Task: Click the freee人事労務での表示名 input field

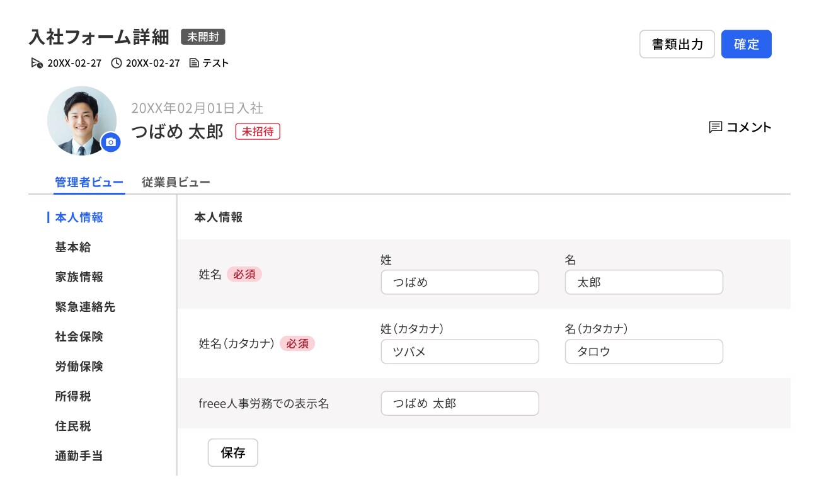Action: (459, 403)
